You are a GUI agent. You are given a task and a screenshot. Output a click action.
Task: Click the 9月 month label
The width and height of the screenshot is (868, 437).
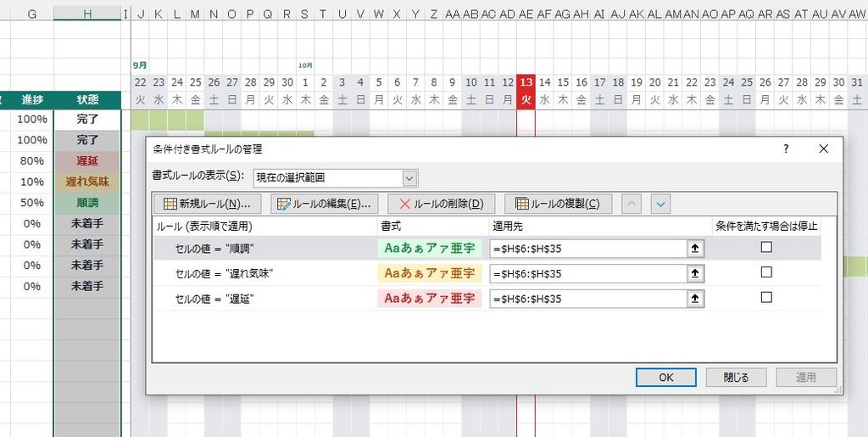[x=140, y=65]
